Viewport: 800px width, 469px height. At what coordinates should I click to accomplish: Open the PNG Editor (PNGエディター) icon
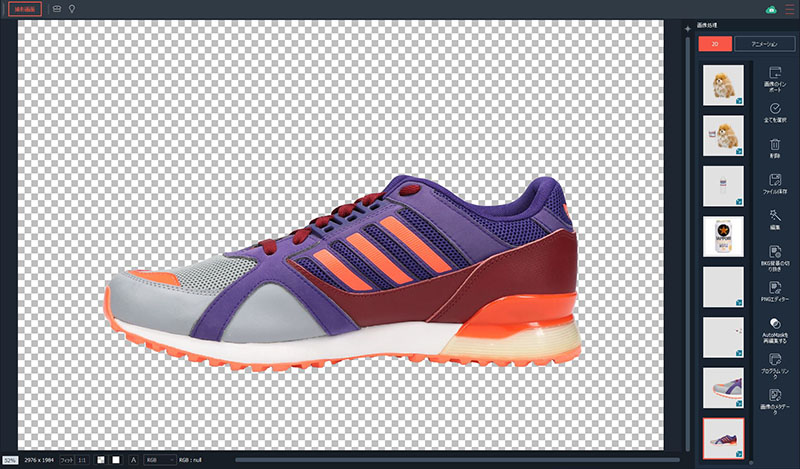(x=775, y=287)
